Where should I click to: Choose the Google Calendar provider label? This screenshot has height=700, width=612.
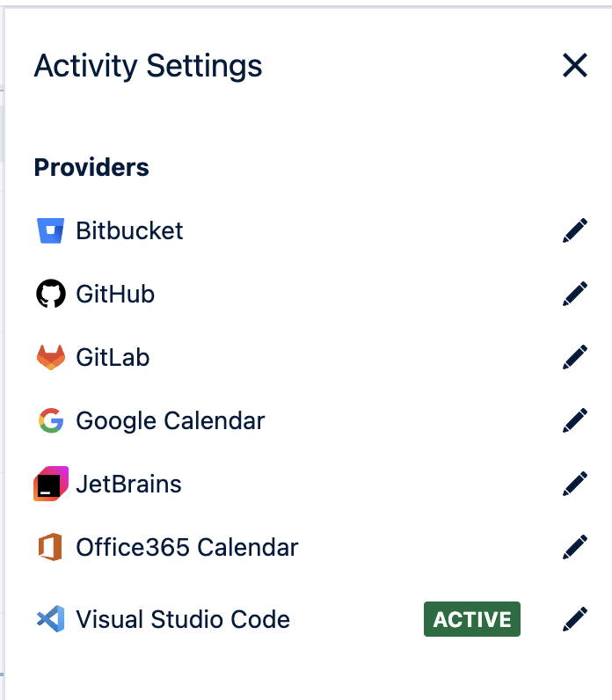(171, 420)
